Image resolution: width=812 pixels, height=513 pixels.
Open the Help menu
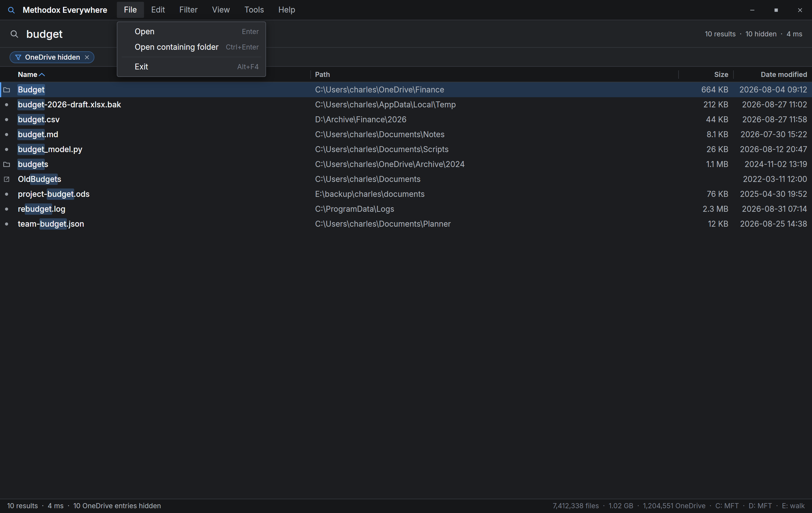(x=287, y=10)
